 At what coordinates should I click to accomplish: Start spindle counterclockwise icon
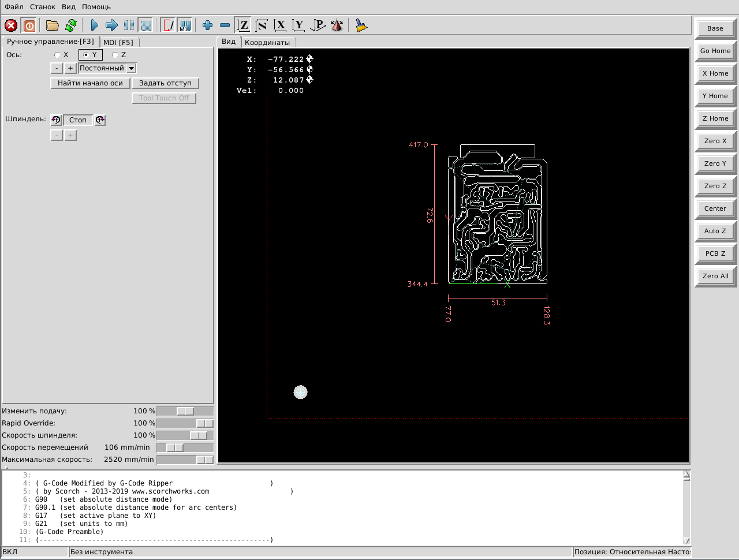tap(56, 120)
